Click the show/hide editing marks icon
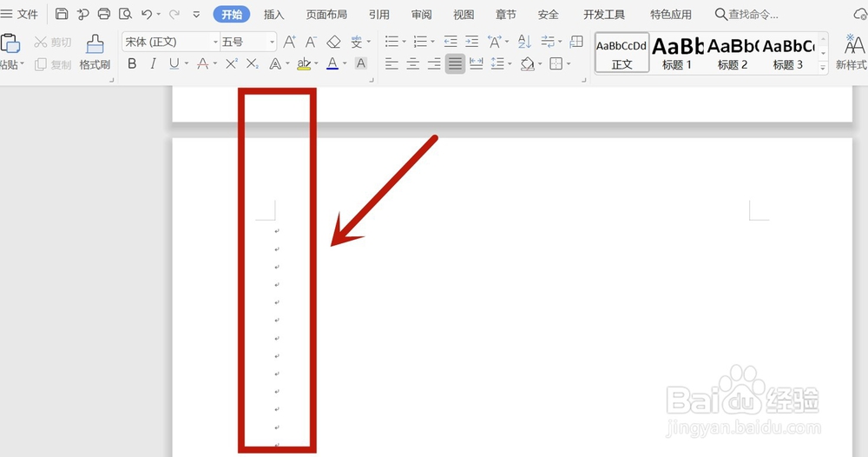Screen dimensions: 868x457 (548, 42)
